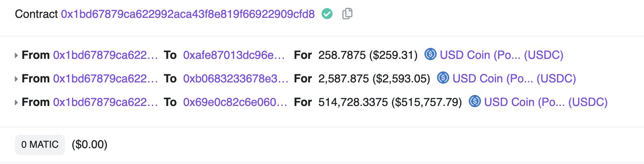This screenshot has height=164, width=644.
Task: Click sender address in third transfer row
Action: tap(105, 102)
